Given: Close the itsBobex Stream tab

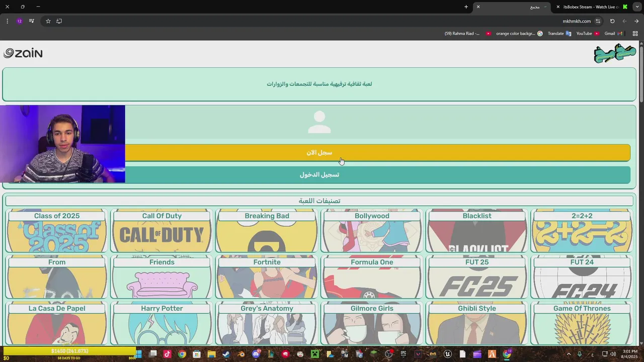Looking at the screenshot, I should 557,7.
